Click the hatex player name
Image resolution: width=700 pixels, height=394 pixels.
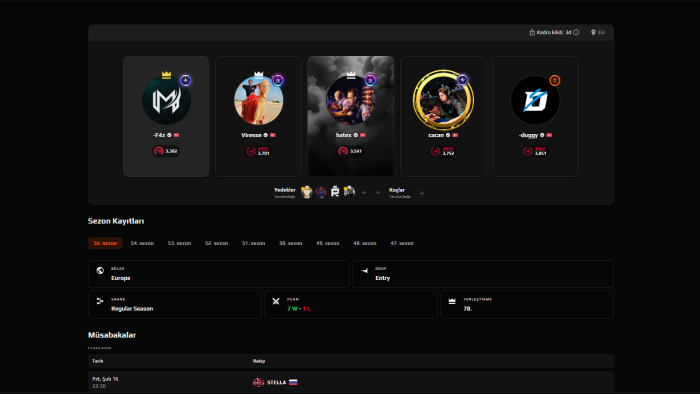coord(344,135)
